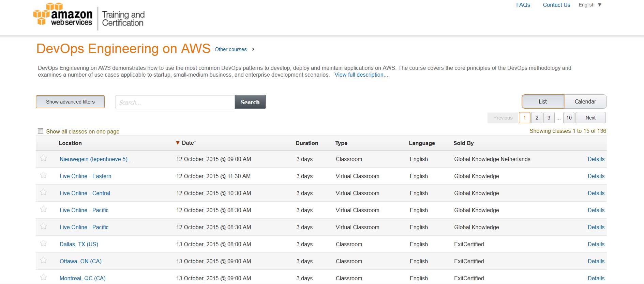Image resolution: width=644 pixels, height=284 pixels.
Task: Click the Previous page button
Action: pyautogui.click(x=503, y=118)
